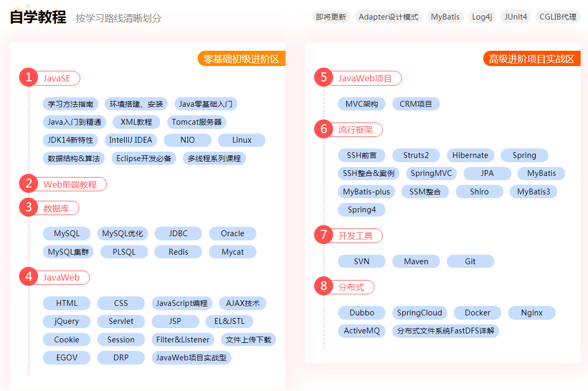Click the numbered badge 6 beside 流行框架
Viewport: 588px width, 391px height.
click(x=324, y=129)
